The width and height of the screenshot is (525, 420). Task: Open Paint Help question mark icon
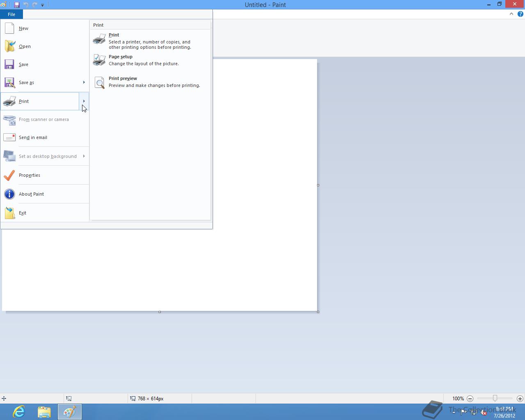coord(520,14)
